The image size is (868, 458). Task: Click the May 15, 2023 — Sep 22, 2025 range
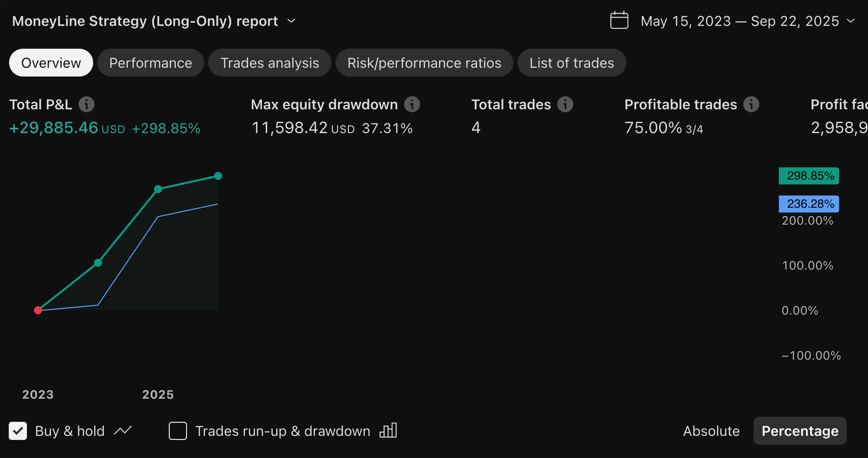click(740, 21)
